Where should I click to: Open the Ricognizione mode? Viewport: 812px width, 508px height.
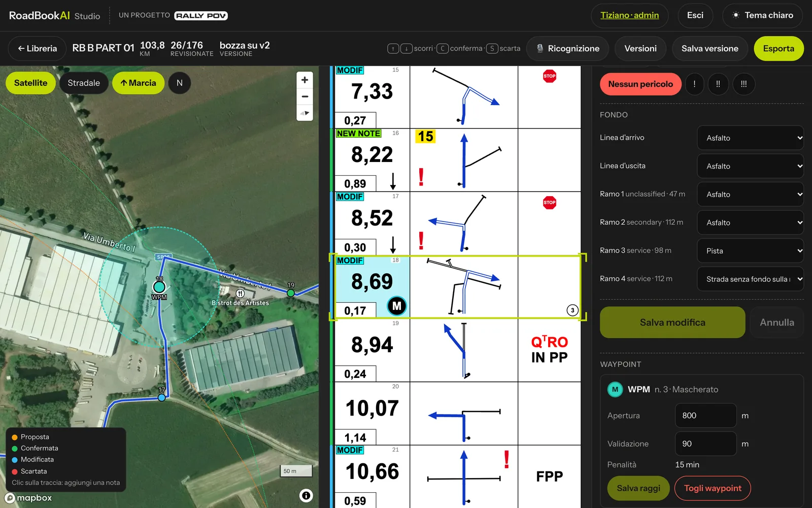pyautogui.click(x=567, y=48)
